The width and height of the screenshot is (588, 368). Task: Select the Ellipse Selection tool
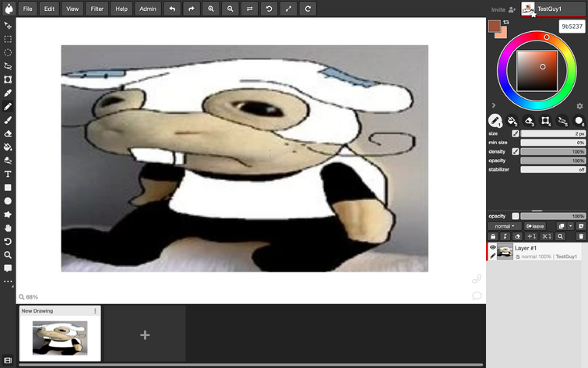[x=8, y=52]
